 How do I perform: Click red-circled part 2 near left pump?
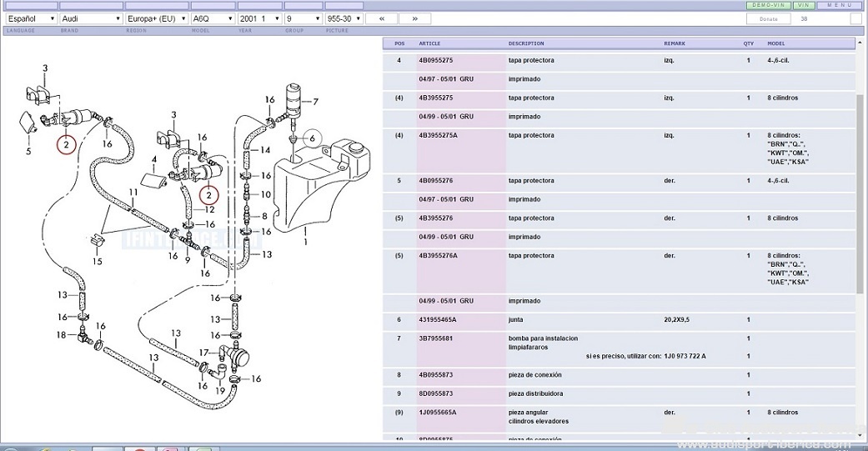coord(66,144)
